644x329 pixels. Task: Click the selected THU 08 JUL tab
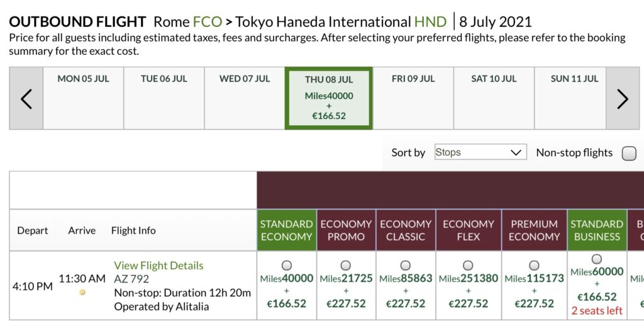click(x=329, y=98)
